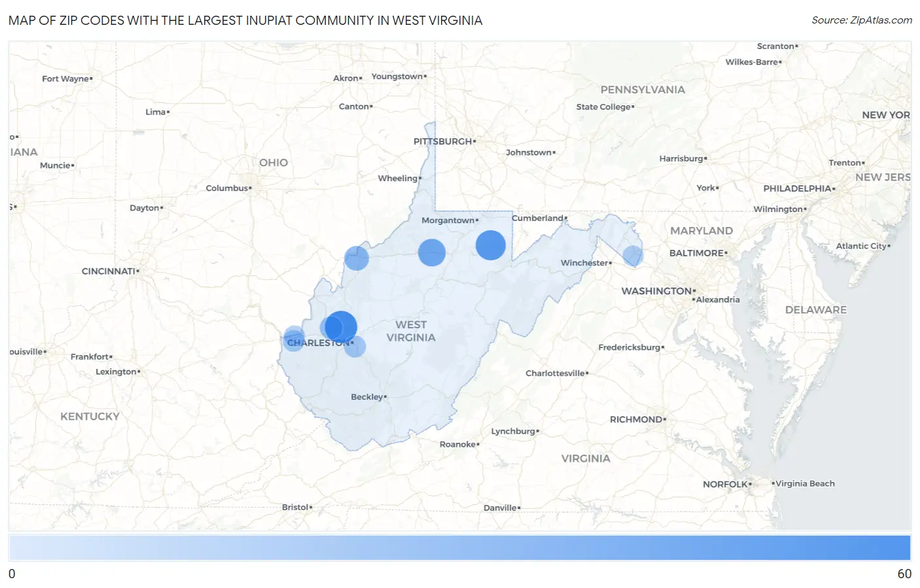The height and width of the screenshot is (588, 920).
Task: Click the Dayton city label
Action: (145, 208)
